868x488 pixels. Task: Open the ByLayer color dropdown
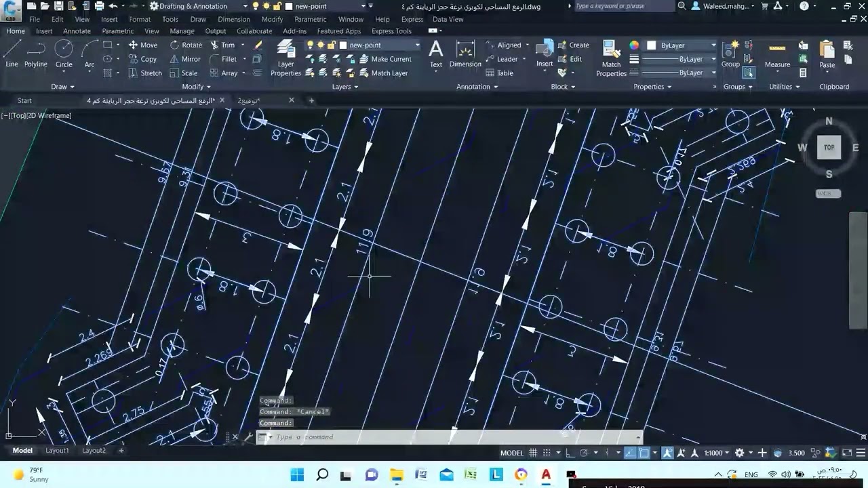pyautogui.click(x=713, y=45)
